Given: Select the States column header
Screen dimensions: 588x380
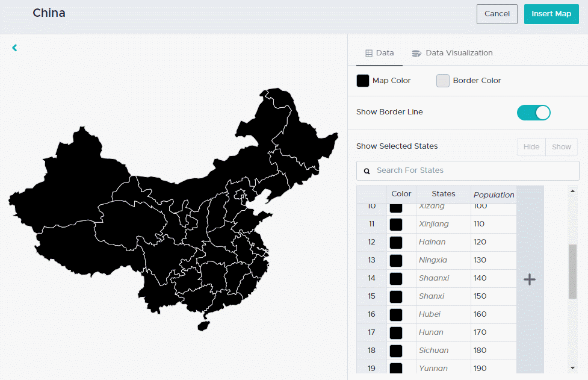Looking at the screenshot, I should [443, 195].
